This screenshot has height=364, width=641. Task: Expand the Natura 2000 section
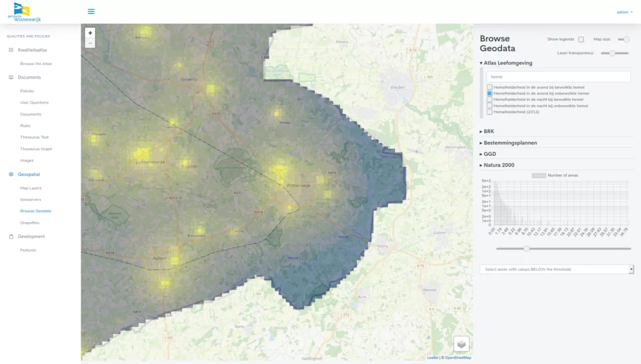pyautogui.click(x=497, y=165)
